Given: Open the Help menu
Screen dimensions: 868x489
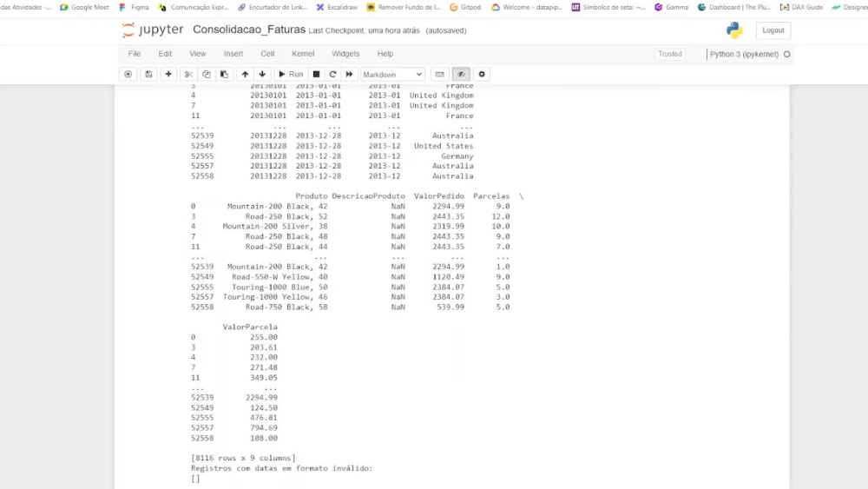Looking at the screenshot, I should (x=385, y=54).
